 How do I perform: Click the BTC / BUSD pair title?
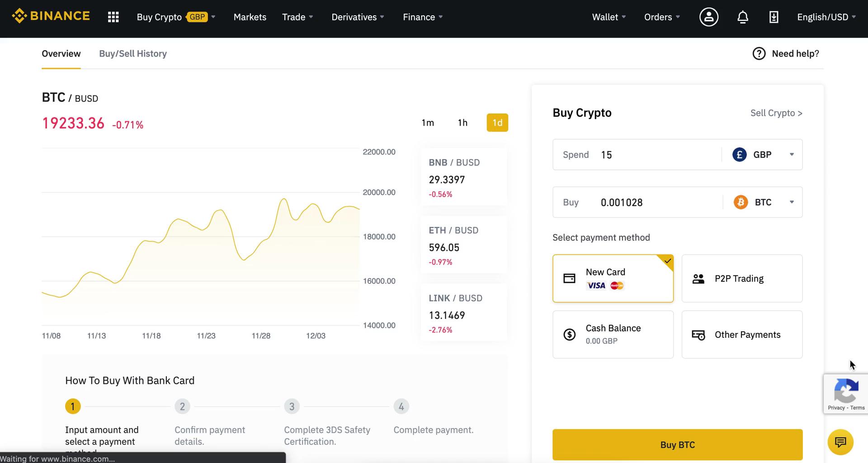[x=70, y=97]
